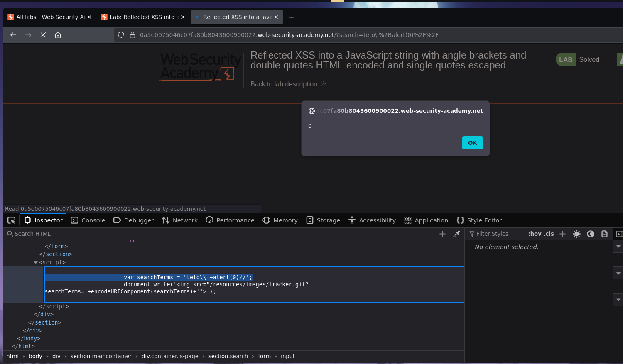Open the Debugger panel
This screenshot has height=364, width=623.
(133, 220)
